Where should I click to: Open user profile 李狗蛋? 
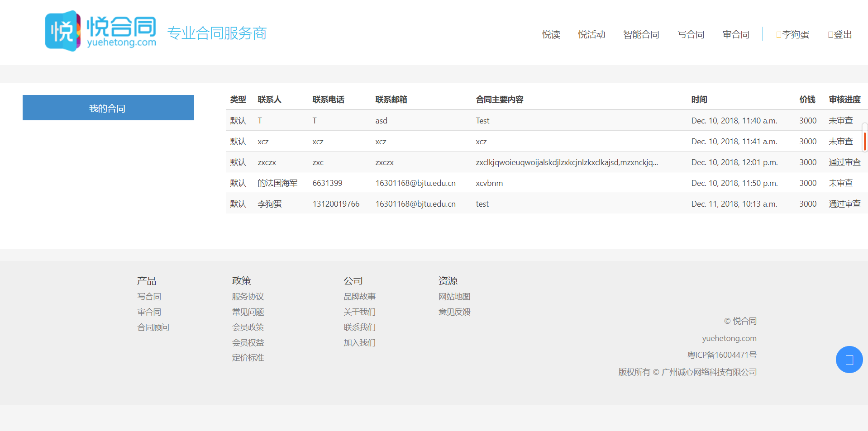tap(792, 34)
